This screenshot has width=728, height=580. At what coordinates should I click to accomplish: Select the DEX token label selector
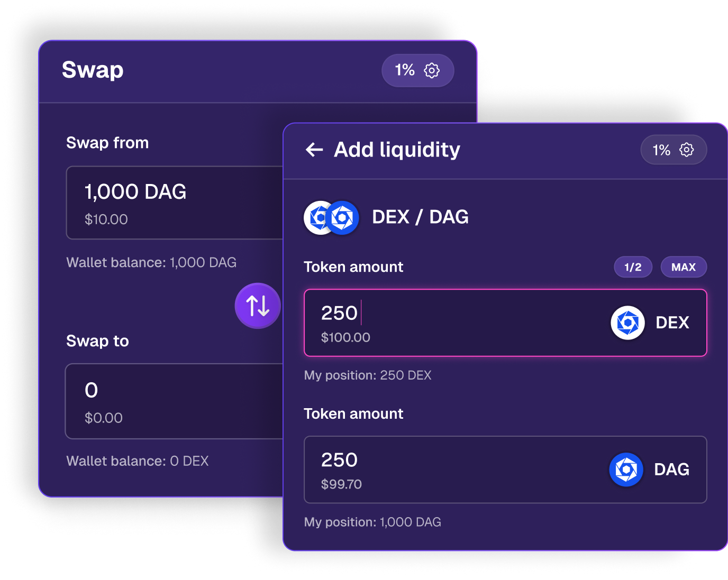pyautogui.click(x=672, y=323)
